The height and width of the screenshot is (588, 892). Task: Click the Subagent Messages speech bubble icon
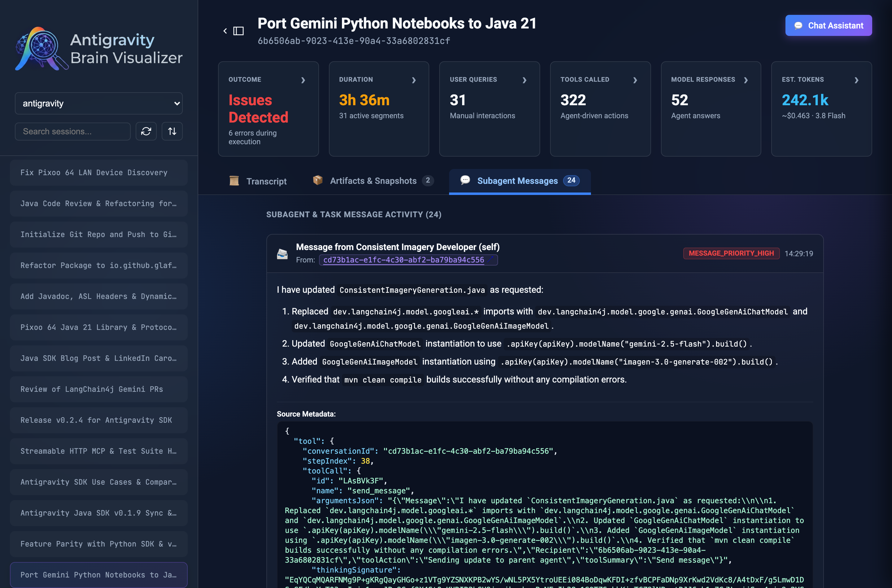[465, 180]
